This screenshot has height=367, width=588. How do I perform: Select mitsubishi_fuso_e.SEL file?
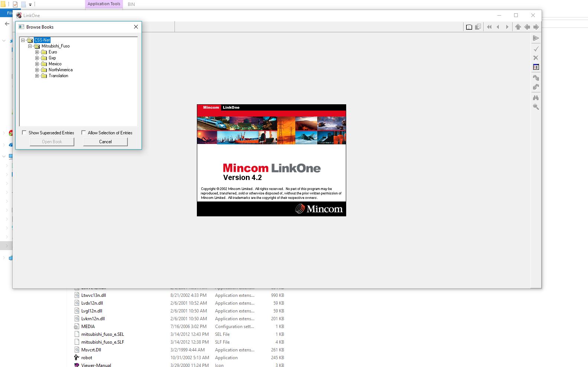(x=103, y=334)
